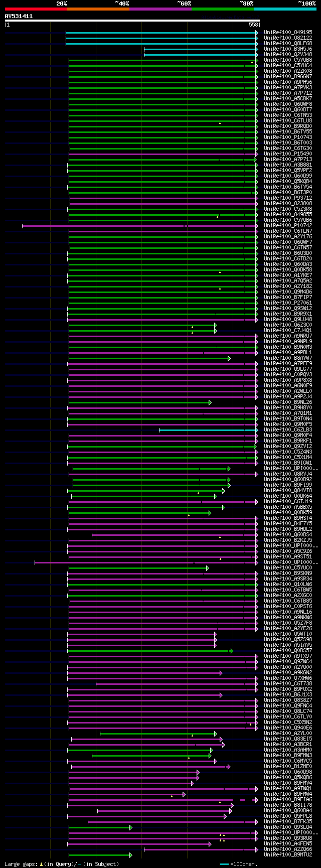Open the UniRef100_Q8LF68 hit

pos(288,43)
